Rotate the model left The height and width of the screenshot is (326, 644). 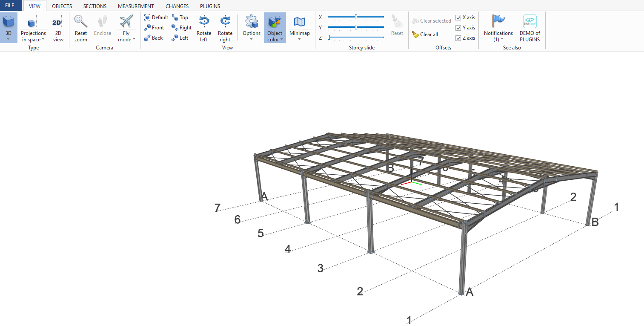coord(204,28)
